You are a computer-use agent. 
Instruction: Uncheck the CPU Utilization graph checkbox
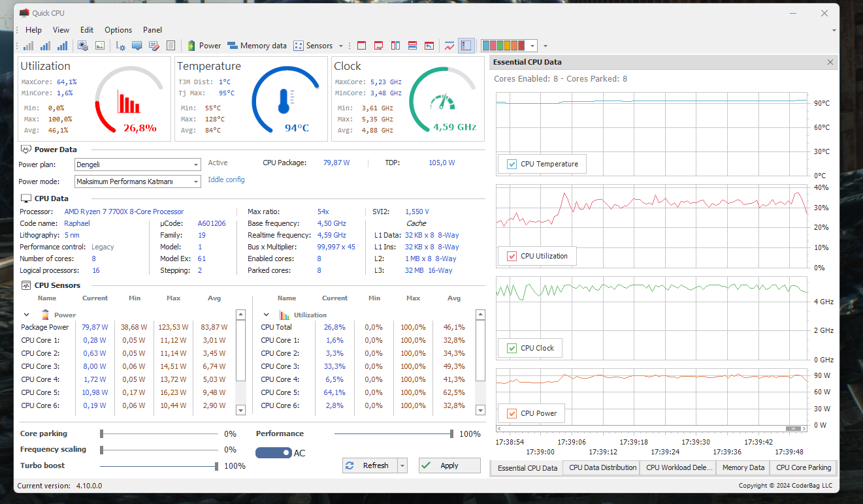[512, 256]
